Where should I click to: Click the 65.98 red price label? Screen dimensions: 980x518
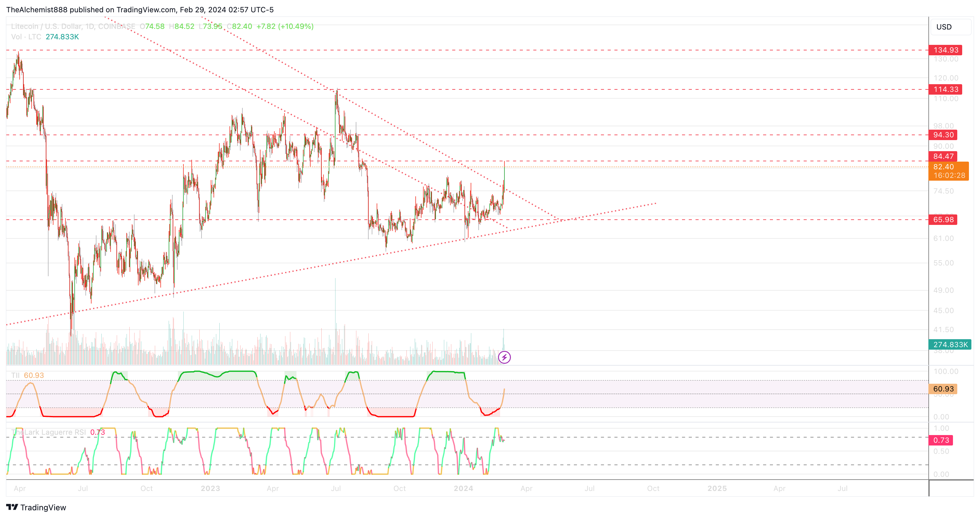(x=943, y=220)
